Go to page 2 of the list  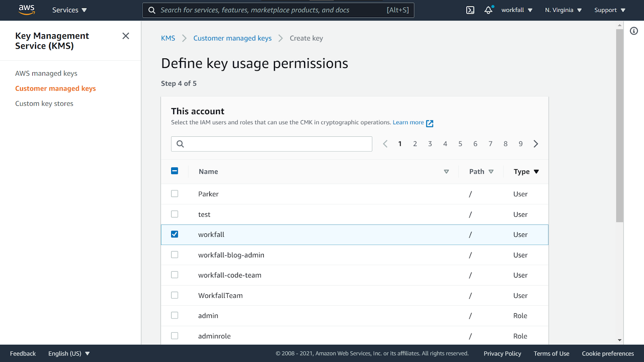point(415,144)
